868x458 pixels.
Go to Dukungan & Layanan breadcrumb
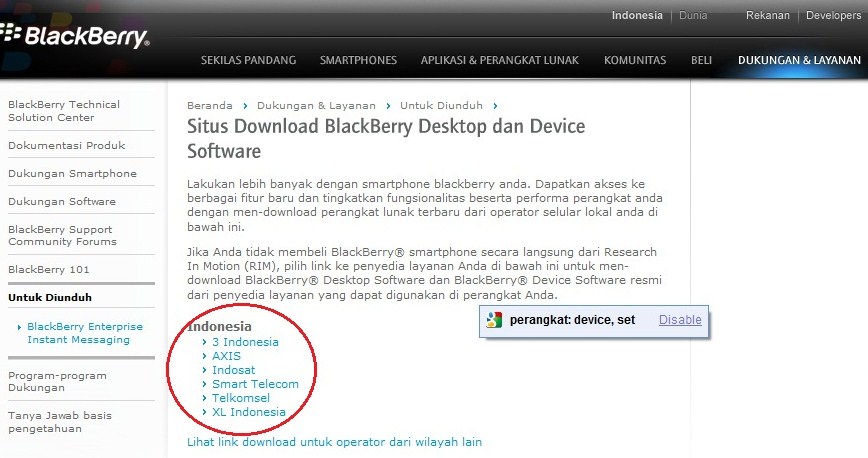click(316, 105)
